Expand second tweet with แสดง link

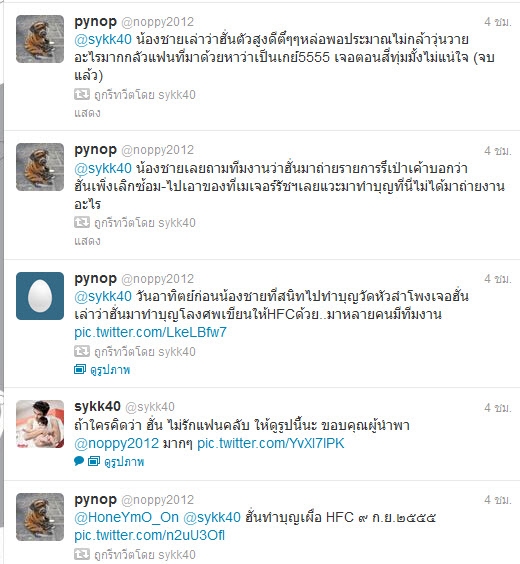87,241
